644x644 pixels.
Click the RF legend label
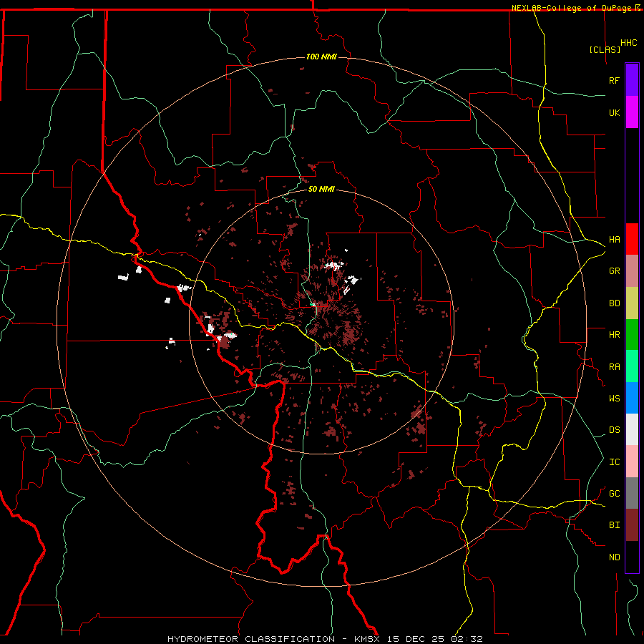click(x=614, y=80)
